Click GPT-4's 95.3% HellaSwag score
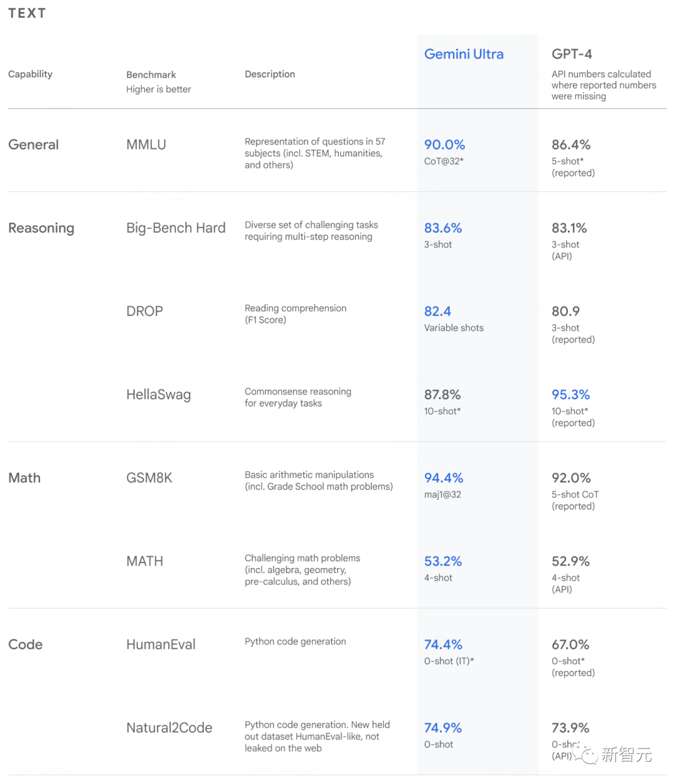Viewport: 674px width, 784px height. (570, 395)
